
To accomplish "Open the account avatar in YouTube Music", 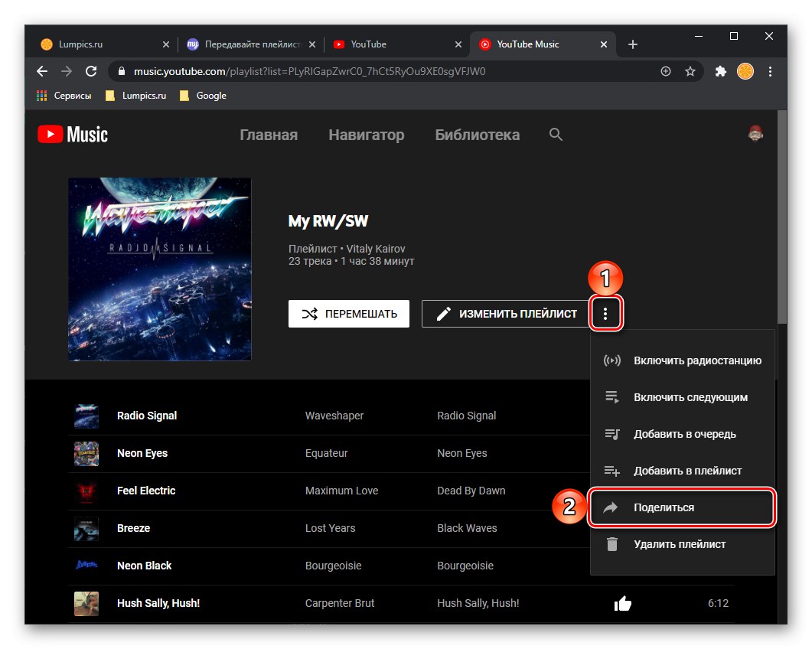I will [755, 134].
